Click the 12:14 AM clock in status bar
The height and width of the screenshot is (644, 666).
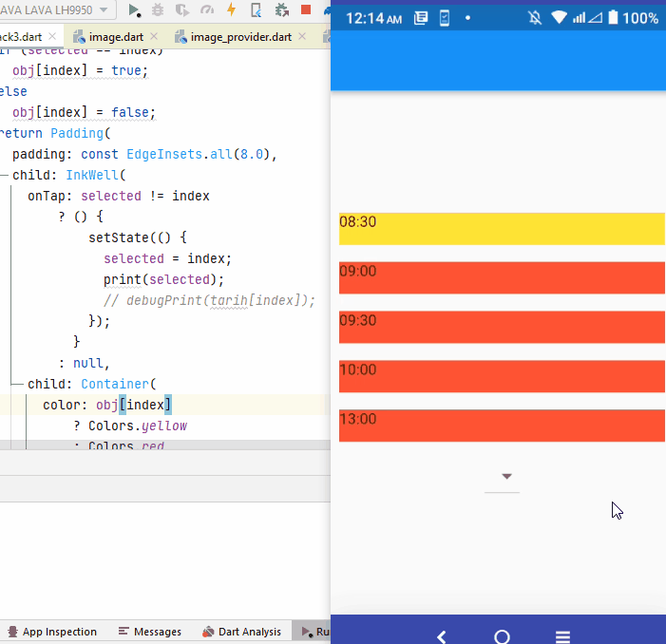tap(373, 18)
